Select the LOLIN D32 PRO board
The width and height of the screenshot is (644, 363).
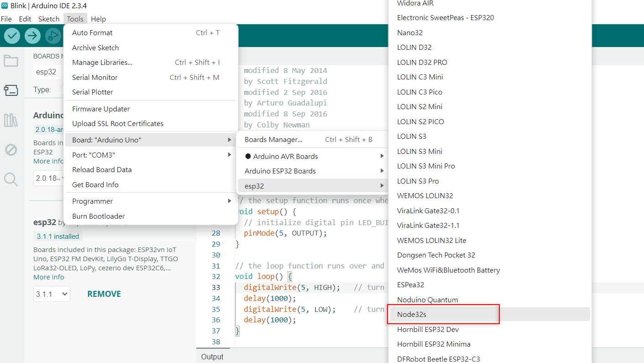click(489, 62)
